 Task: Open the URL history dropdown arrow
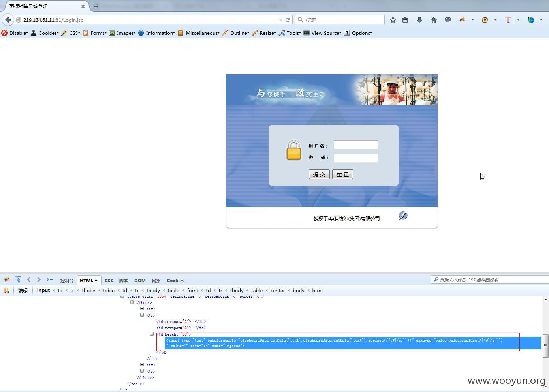(x=281, y=20)
